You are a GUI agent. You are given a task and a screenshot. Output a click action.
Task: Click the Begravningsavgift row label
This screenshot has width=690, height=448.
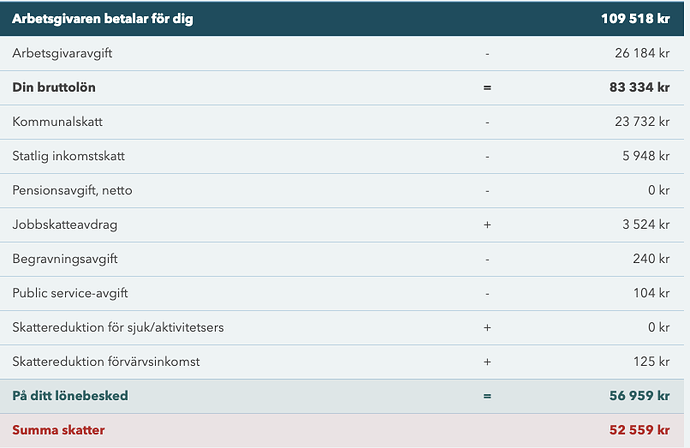point(65,259)
